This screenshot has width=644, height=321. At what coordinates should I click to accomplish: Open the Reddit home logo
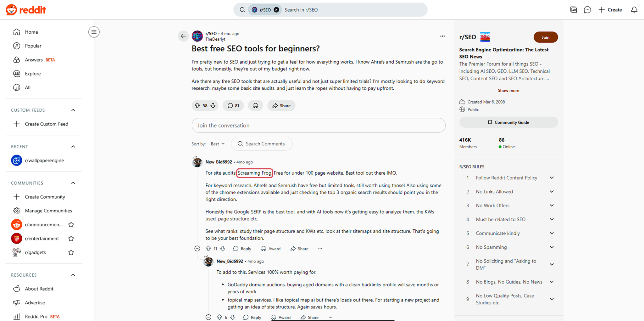point(26,10)
